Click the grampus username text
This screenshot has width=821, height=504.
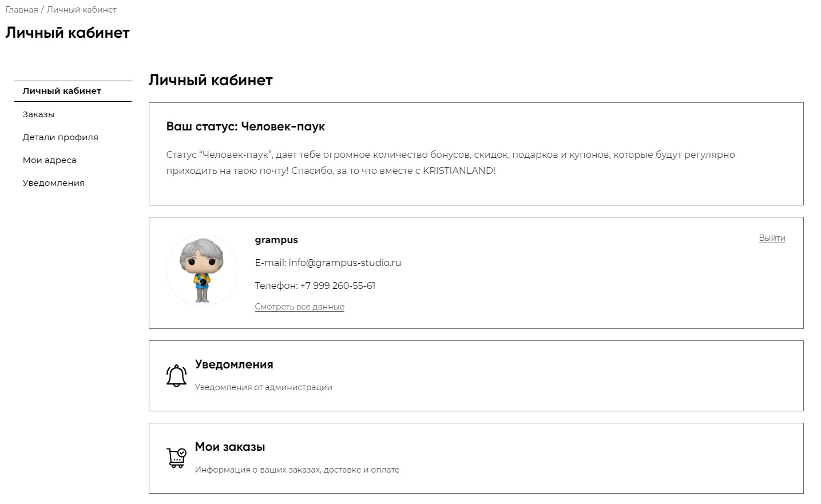tap(276, 240)
